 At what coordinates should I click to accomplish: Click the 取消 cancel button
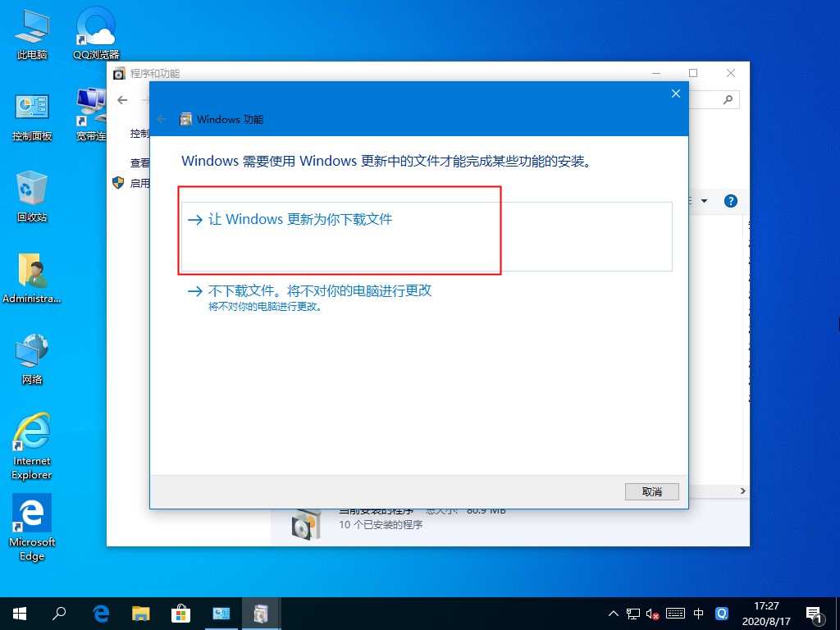652,491
